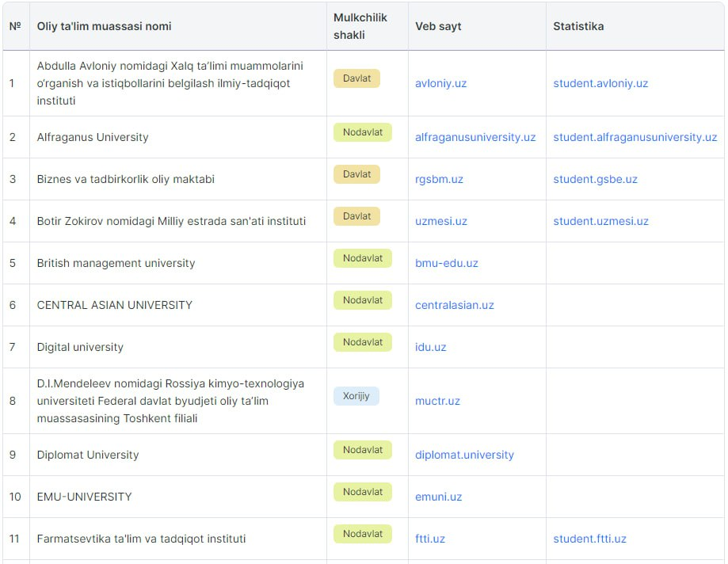Viewport: 728px width, 564px height.
Task: Open student.ftti.uz statistics link
Action: coord(589,539)
